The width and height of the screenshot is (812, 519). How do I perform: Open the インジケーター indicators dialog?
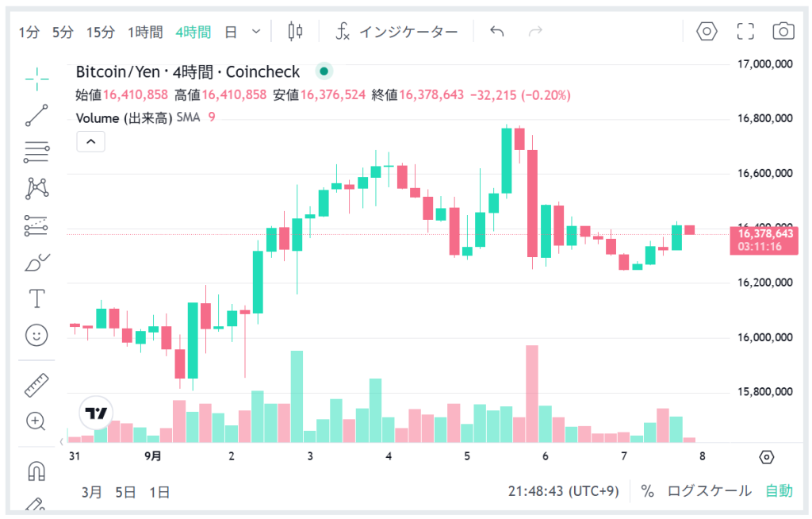click(x=396, y=32)
